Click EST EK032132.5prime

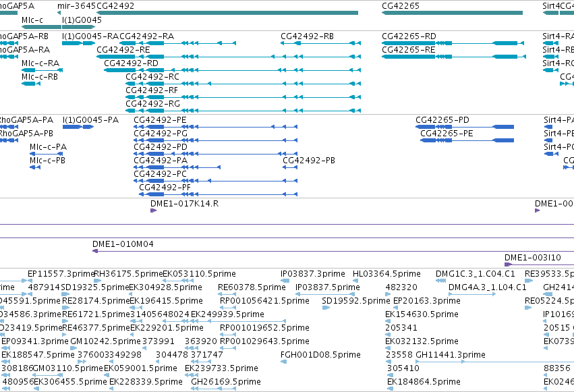click(x=422, y=342)
